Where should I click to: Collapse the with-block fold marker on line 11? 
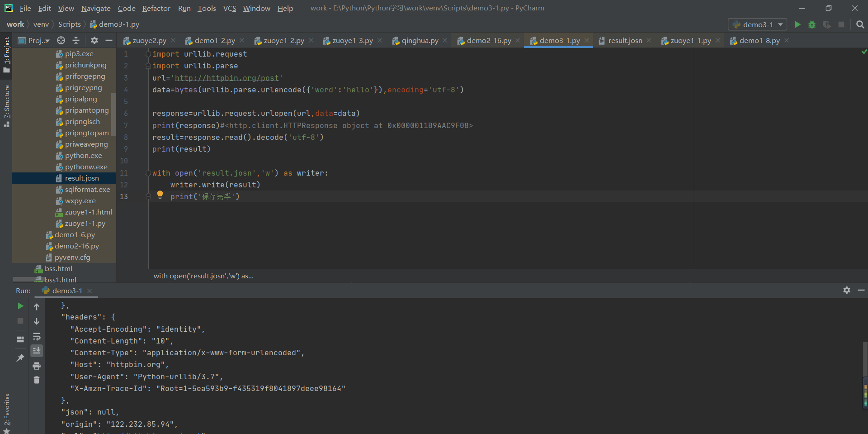coord(148,173)
